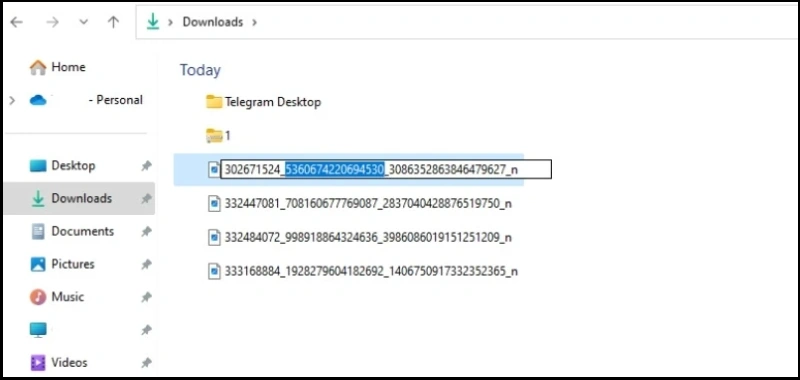The height and width of the screenshot is (380, 800).
Task: Open recent locations chevron in navigation bar
Action: coord(83,22)
